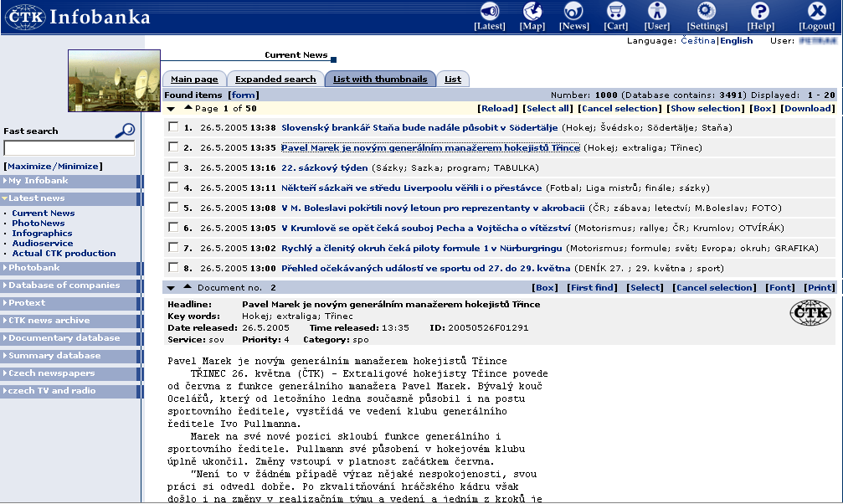Click the Fast search magnifier icon
843x504 pixels.
[x=125, y=130]
